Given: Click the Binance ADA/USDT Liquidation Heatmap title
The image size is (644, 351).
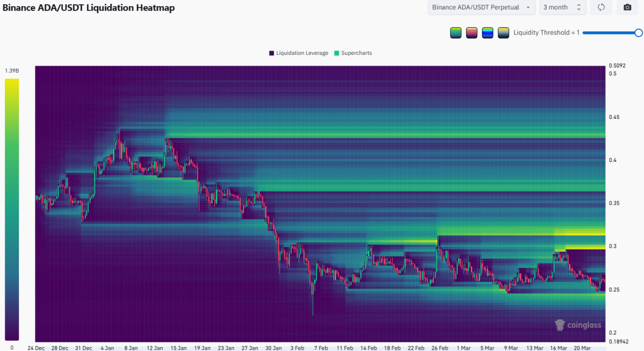Looking at the screenshot, I should tap(88, 8).
